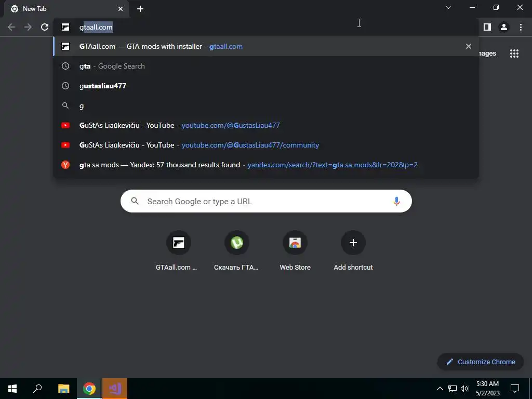The image size is (532, 399).
Task: Open the clock showing 5:30 AM
Action: coord(487,389)
